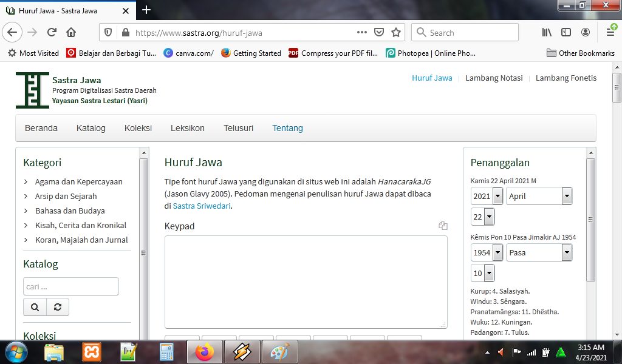
Task: Open Calculator from taskbar
Action: click(x=166, y=352)
